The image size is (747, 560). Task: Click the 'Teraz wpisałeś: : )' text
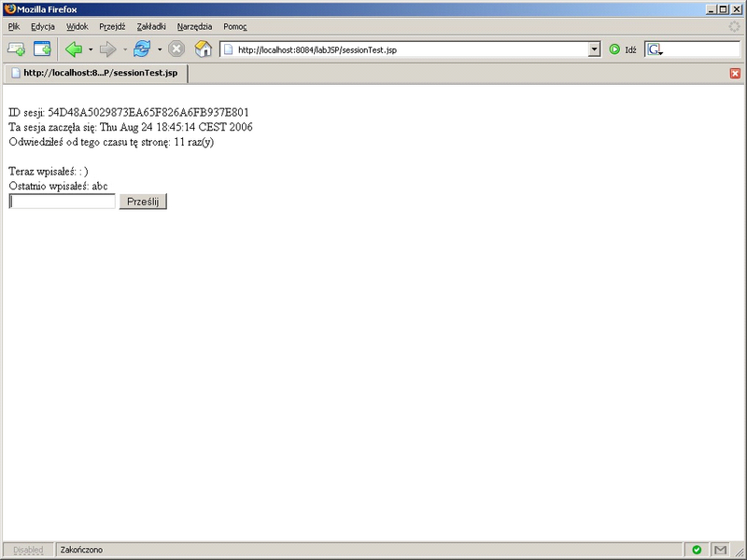(49, 172)
